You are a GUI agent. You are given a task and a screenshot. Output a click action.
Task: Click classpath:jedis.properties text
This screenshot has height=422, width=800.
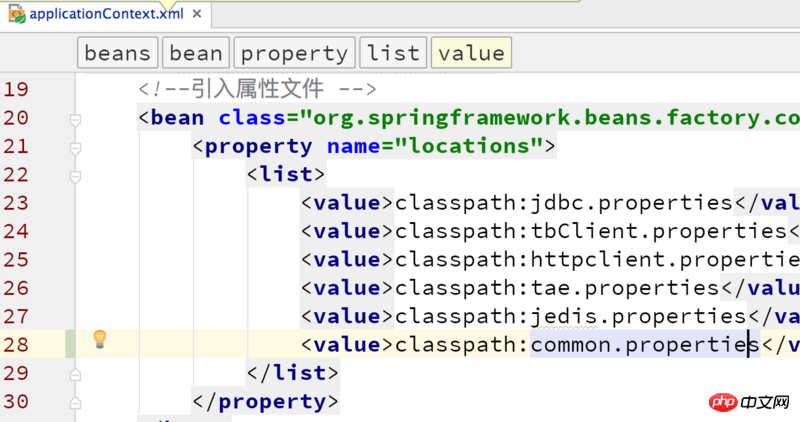(x=570, y=316)
